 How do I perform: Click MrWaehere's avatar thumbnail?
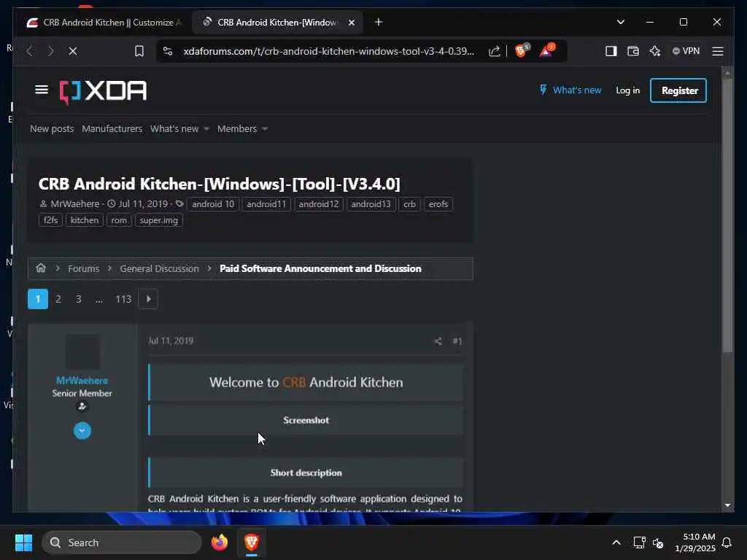(x=82, y=352)
